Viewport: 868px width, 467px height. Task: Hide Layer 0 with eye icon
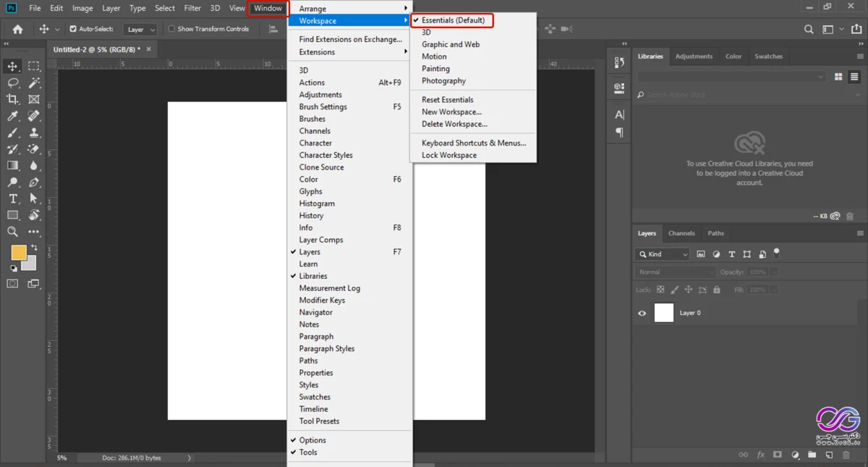[x=642, y=313]
